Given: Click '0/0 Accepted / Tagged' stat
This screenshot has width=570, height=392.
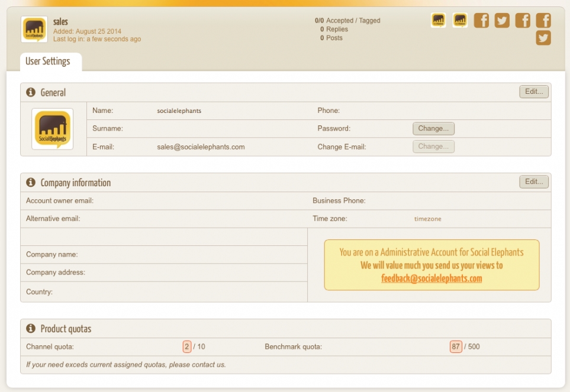Looking at the screenshot, I should (x=347, y=21).
